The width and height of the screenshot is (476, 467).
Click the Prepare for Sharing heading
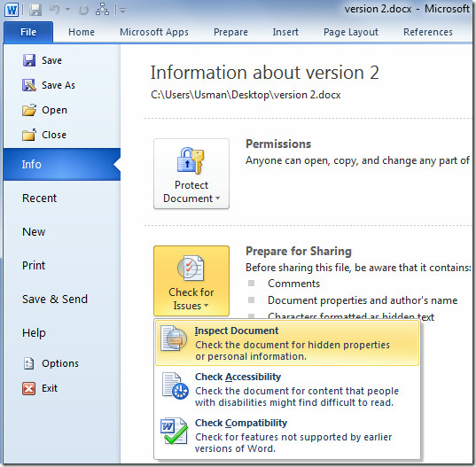(x=299, y=252)
